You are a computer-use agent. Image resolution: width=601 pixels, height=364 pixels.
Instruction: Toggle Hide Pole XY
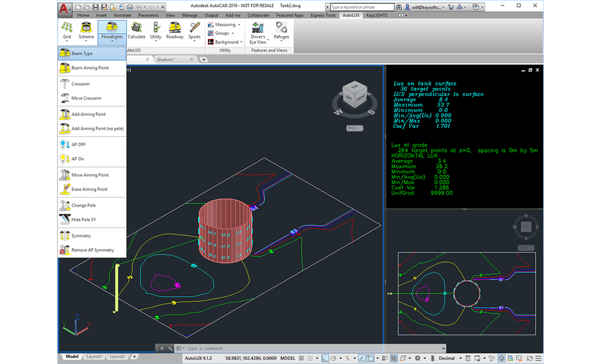92,220
